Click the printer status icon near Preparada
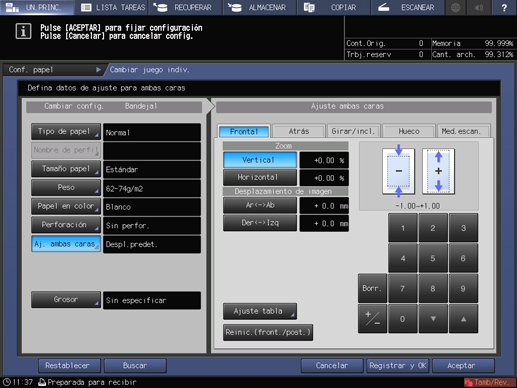Viewport: 517px width, 388px height. click(x=42, y=382)
